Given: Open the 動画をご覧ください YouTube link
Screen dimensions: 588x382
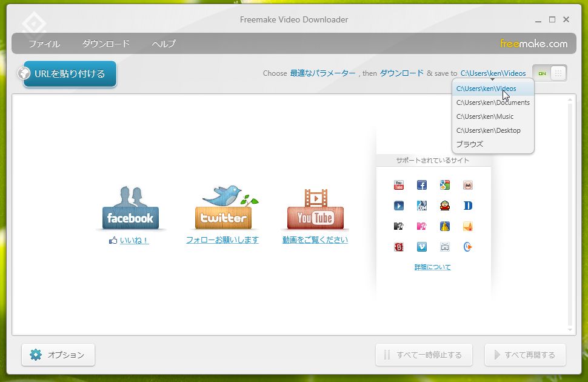Looking at the screenshot, I should 315,240.
